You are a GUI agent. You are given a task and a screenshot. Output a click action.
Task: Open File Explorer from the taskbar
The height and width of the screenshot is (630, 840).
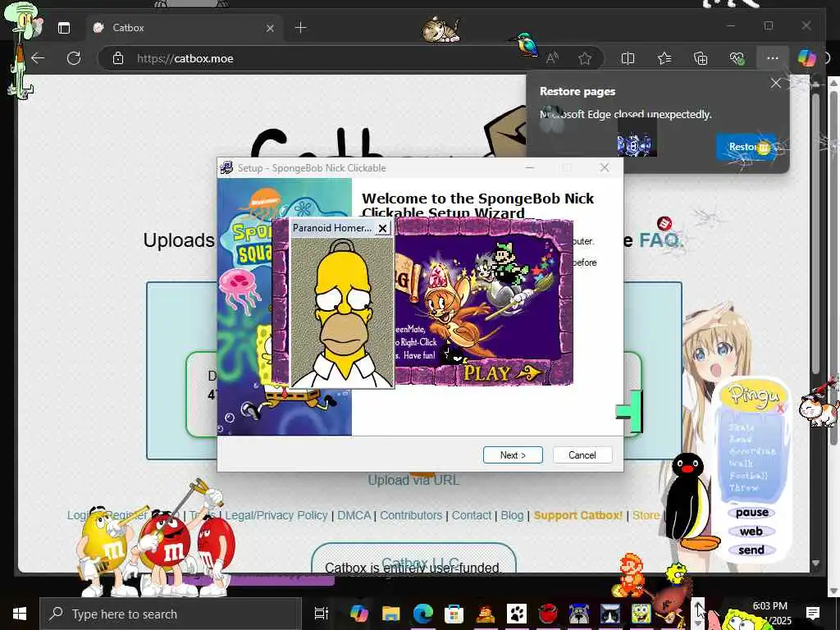390,614
